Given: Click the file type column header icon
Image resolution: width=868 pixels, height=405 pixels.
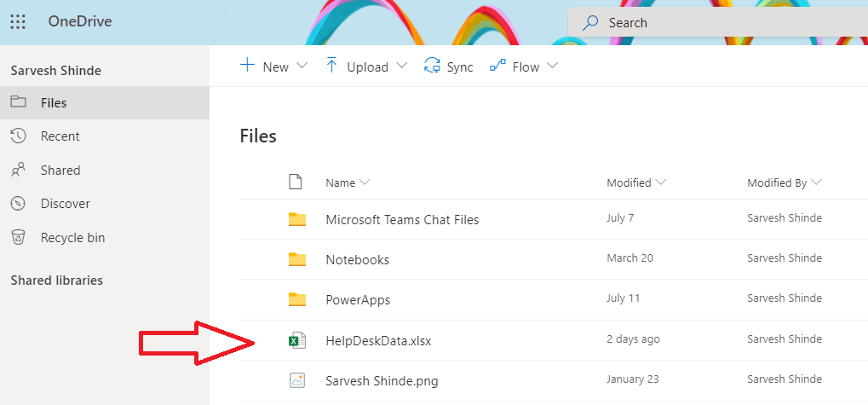Looking at the screenshot, I should click(x=296, y=182).
